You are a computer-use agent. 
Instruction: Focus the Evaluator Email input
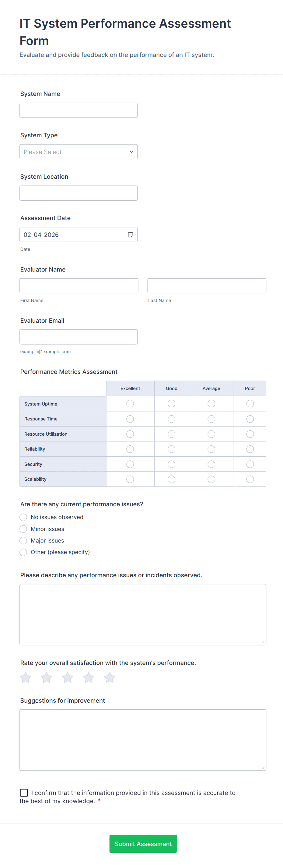pyautogui.click(x=79, y=337)
